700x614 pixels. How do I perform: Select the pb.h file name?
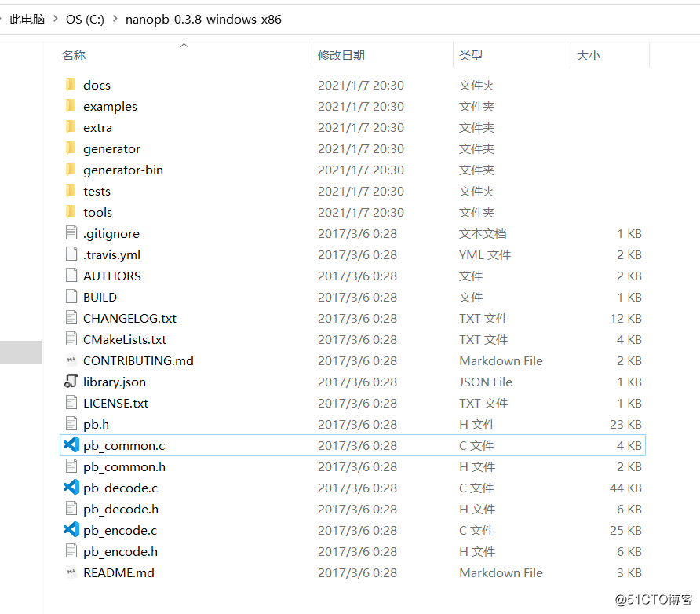tap(96, 425)
